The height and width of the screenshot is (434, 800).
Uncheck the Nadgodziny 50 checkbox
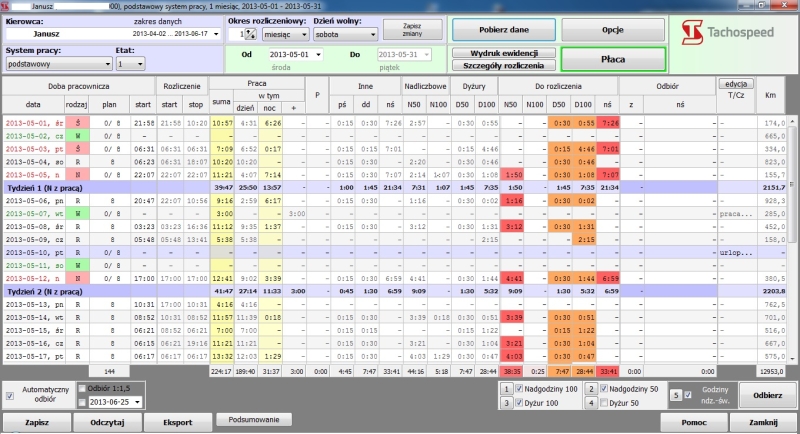point(604,389)
